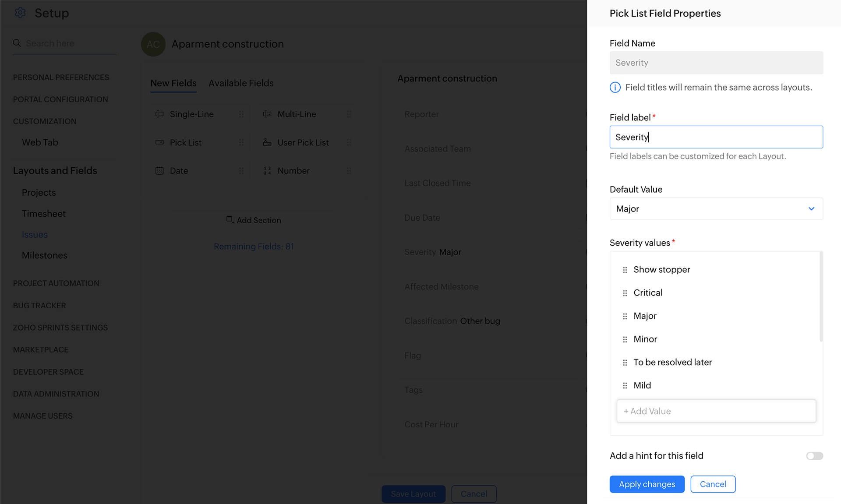Open the Default Value dropdown
The image size is (841, 504).
(x=716, y=209)
